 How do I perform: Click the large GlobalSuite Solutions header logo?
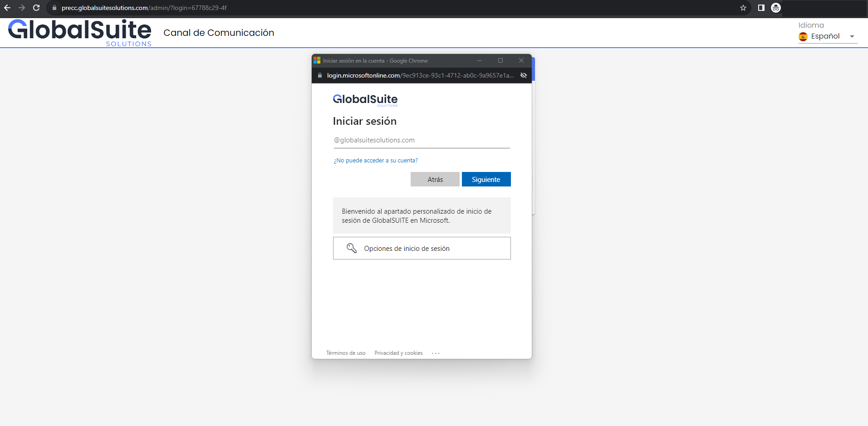point(80,32)
